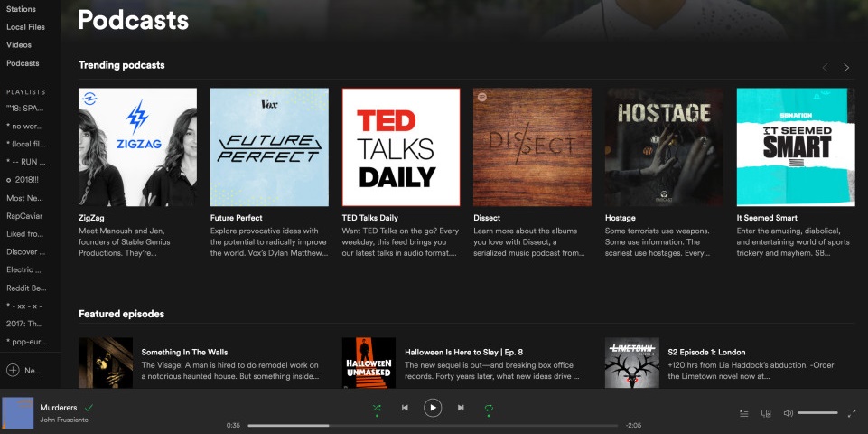Adjust the volume slider

tap(817, 413)
